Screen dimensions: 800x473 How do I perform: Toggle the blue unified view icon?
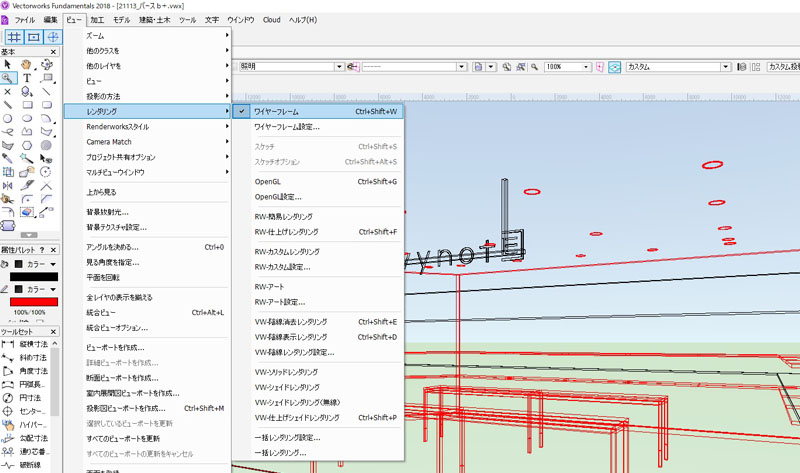pyautogui.click(x=614, y=67)
